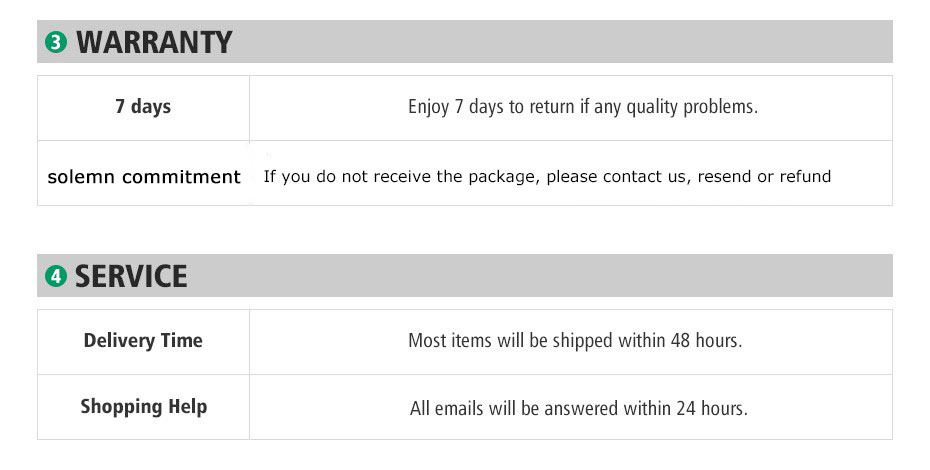Screen dimensions: 930x470
Task: Click the "7 days" row label
Action: (x=143, y=106)
